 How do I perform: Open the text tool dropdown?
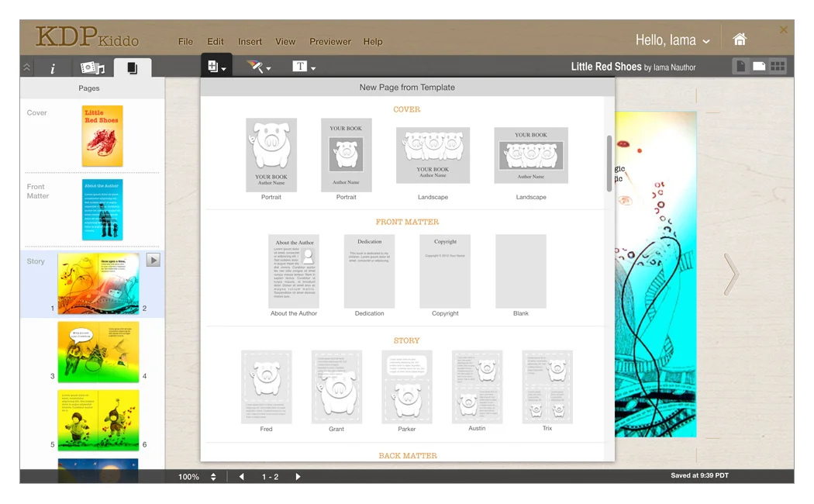303,67
